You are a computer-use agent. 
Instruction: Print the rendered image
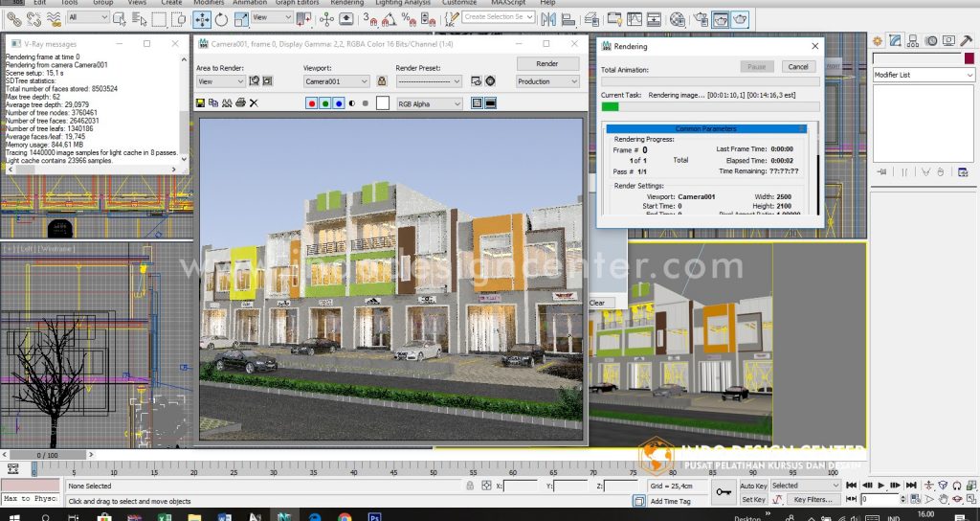click(x=240, y=103)
